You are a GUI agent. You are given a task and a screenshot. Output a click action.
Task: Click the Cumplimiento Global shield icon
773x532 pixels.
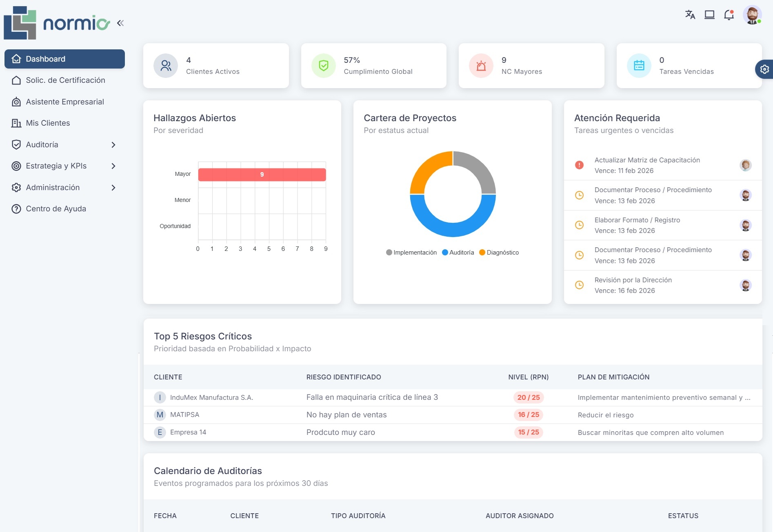pyautogui.click(x=323, y=66)
